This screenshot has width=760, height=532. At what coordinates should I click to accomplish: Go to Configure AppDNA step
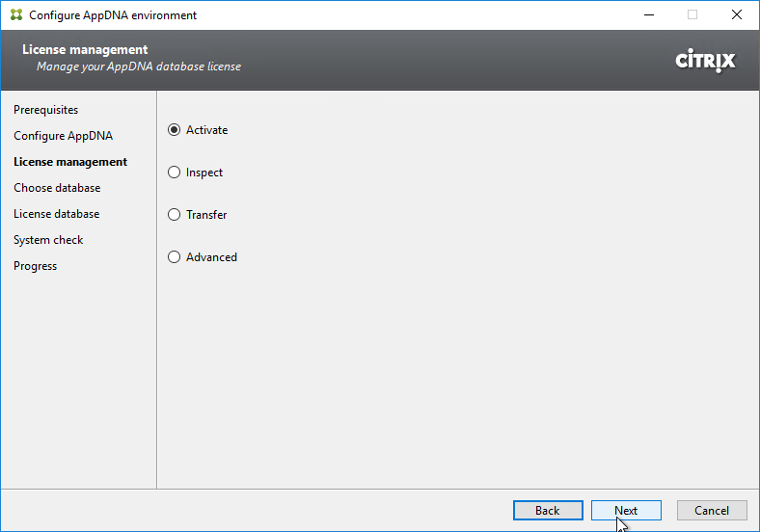[x=63, y=136]
